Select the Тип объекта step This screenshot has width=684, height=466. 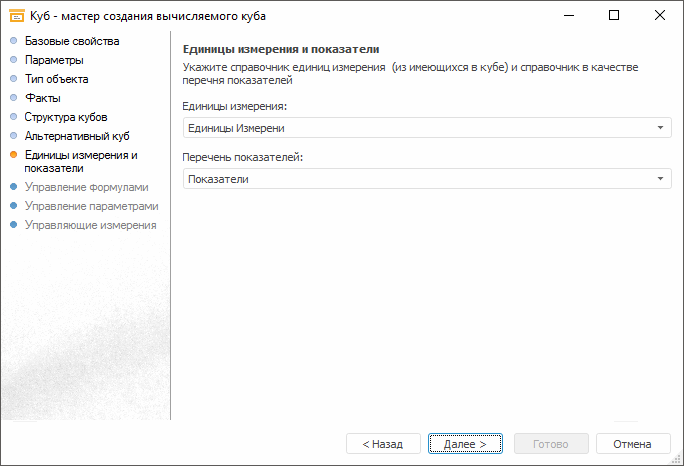(x=56, y=79)
